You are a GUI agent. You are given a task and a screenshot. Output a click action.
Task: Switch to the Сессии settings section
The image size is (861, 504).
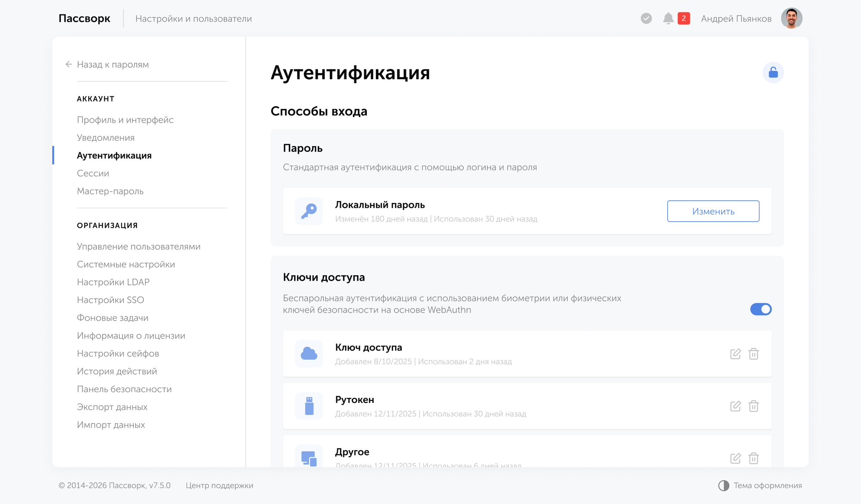click(93, 173)
